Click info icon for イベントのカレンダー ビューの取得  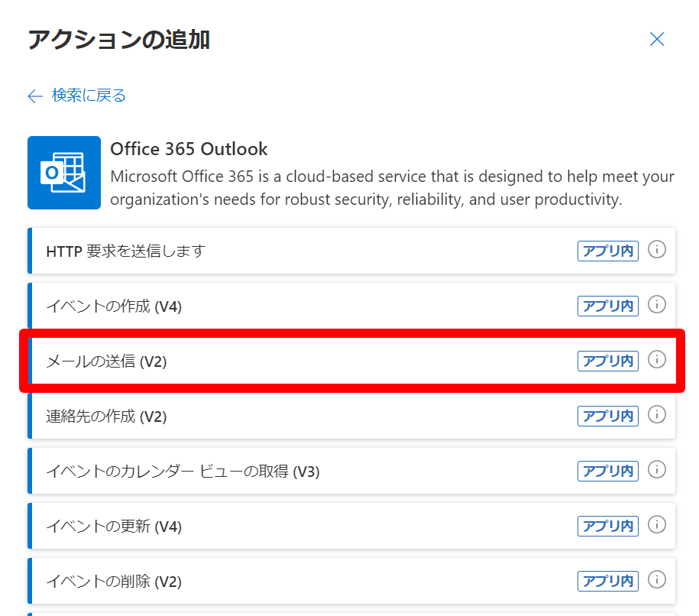tap(657, 470)
